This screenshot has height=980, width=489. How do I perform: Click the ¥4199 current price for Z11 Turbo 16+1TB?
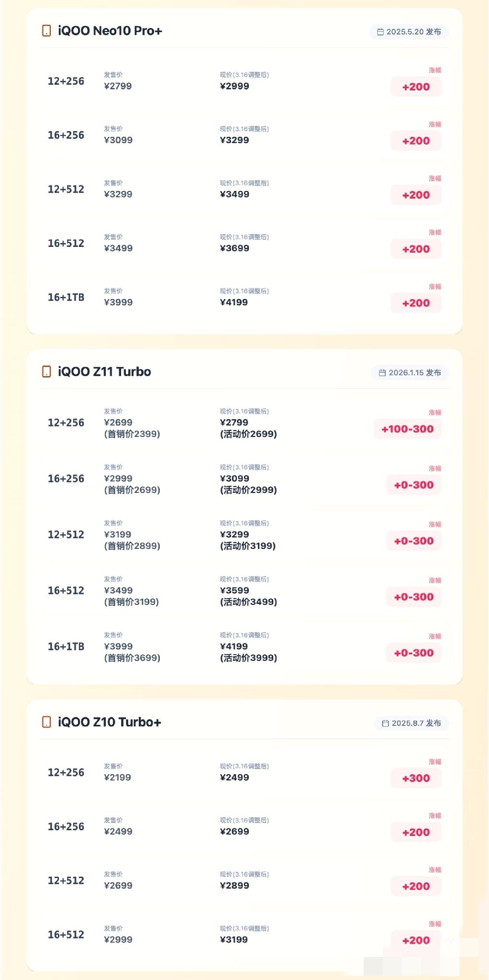pyautogui.click(x=234, y=646)
